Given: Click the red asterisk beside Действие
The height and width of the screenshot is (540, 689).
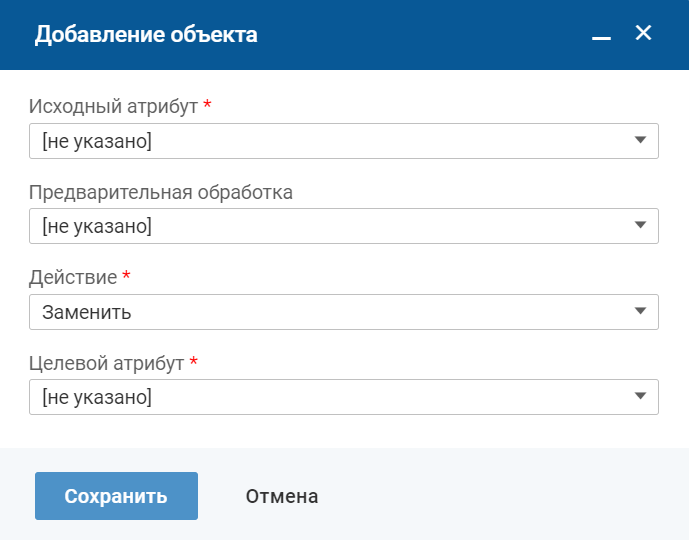Looking at the screenshot, I should 126,276.
